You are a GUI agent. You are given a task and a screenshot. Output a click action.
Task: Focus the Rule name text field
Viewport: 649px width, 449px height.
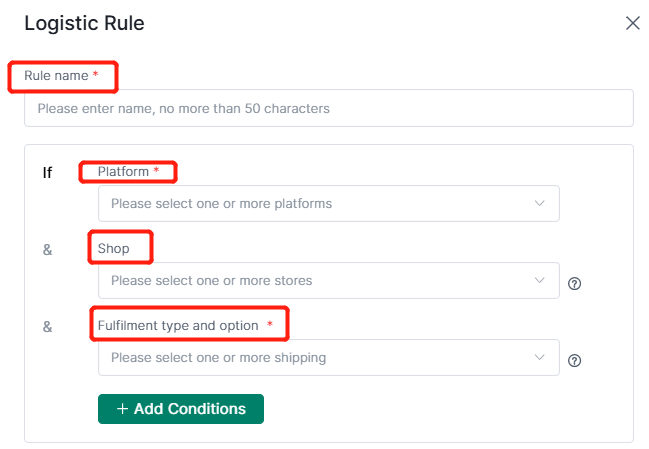click(329, 108)
